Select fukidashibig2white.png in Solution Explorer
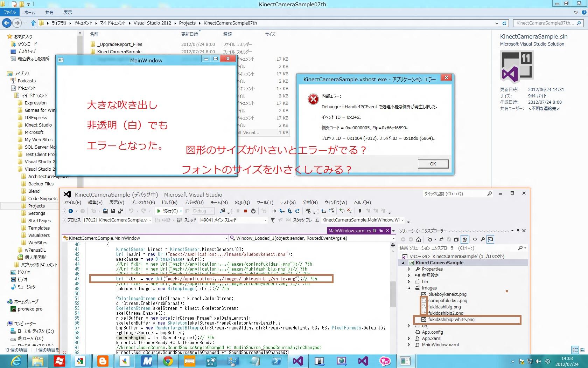The height and width of the screenshot is (368, 588). pos(451,320)
